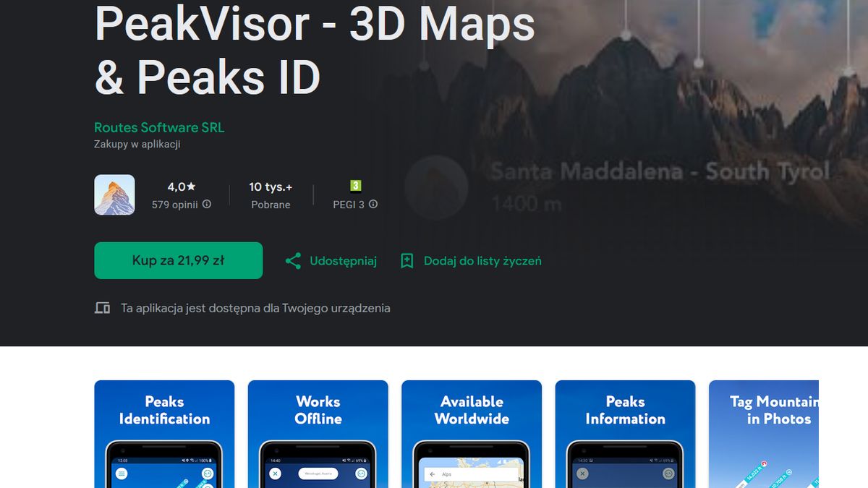
Task: Buy the app with Kup za 21,99 zł
Action: [x=178, y=260]
